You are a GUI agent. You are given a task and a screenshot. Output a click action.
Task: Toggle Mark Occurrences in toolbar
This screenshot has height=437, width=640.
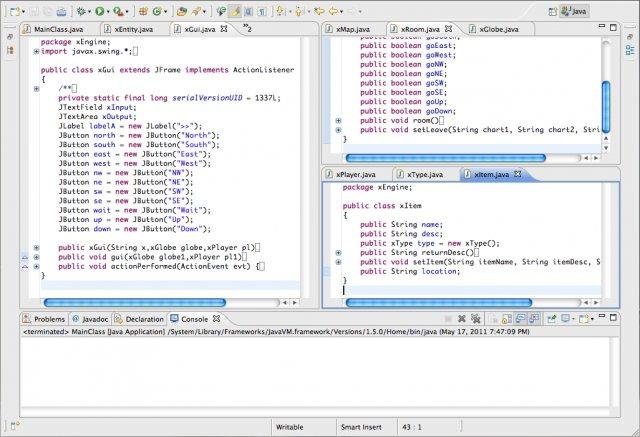[x=235, y=11]
